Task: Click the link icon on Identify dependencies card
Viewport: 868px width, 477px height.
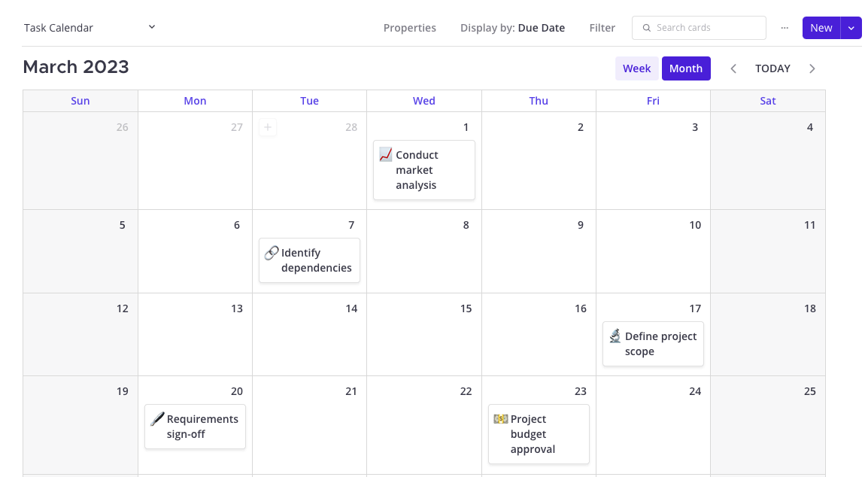Action: point(272,253)
